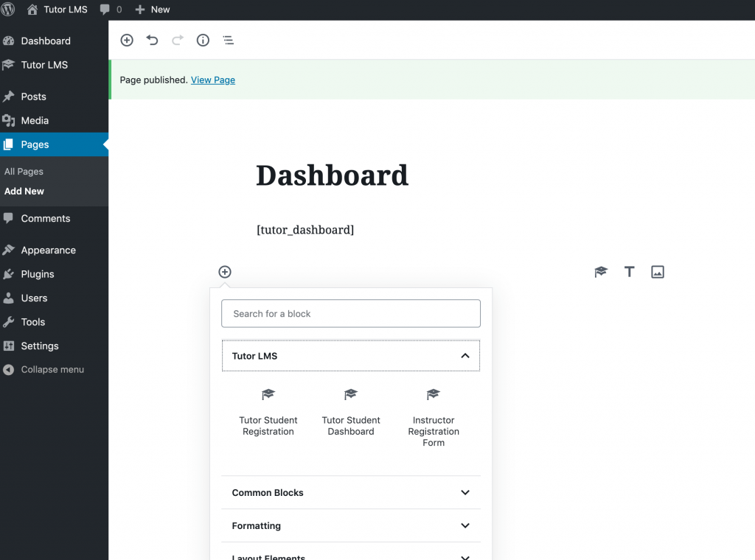Expand the Formatting blocks section
This screenshot has height=560, width=755.
[465, 525]
